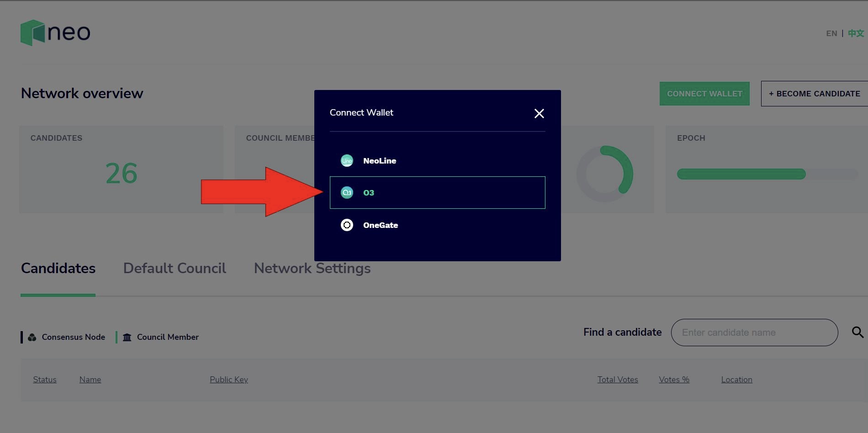Select the NeoLine wallet name
This screenshot has width=868, height=433.
coord(380,161)
